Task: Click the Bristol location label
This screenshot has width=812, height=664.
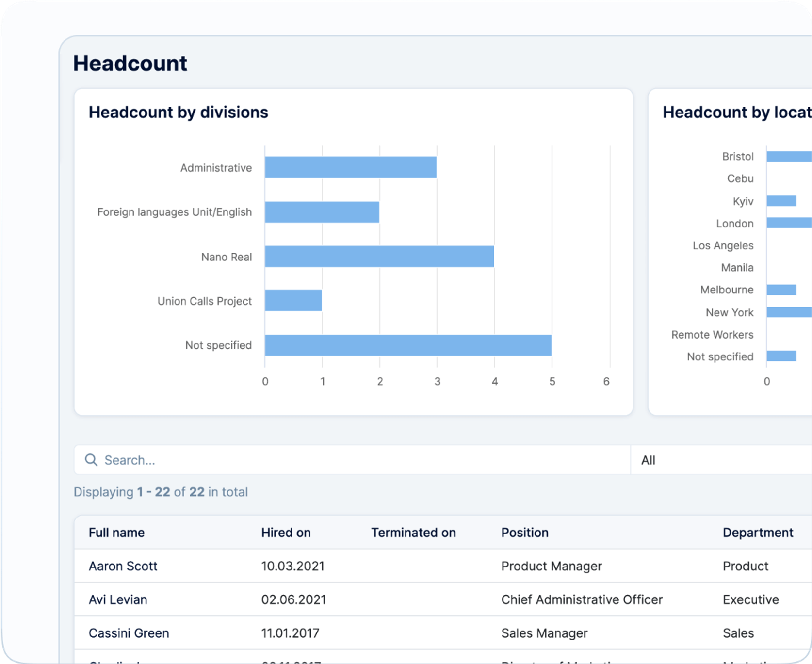Action: click(x=738, y=156)
